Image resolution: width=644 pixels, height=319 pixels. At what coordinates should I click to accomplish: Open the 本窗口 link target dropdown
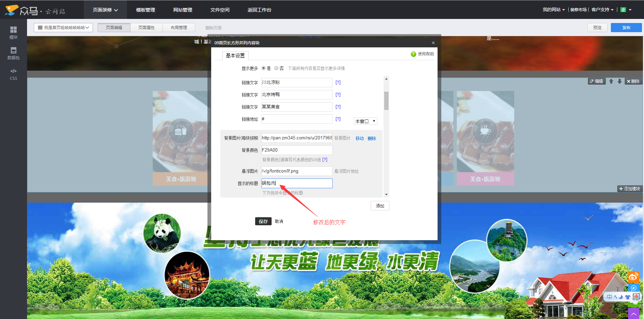pos(365,121)
